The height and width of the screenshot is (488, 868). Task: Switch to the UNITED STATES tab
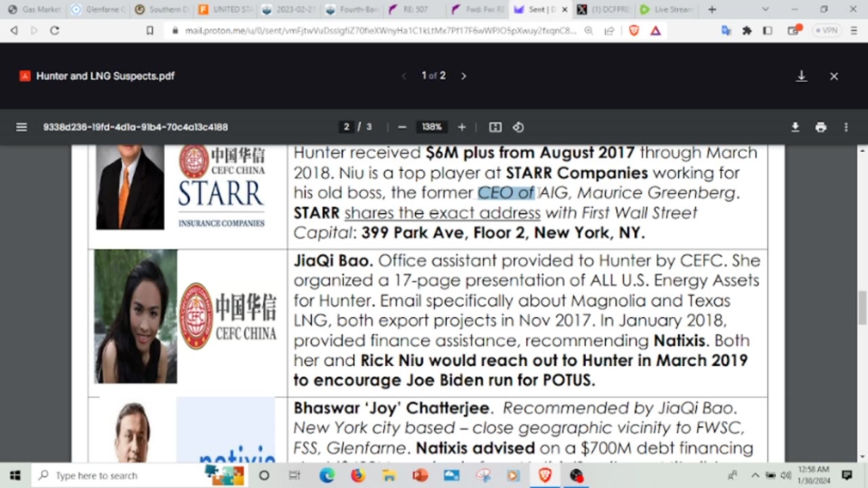pyautogui.click(x=226, y=9)
